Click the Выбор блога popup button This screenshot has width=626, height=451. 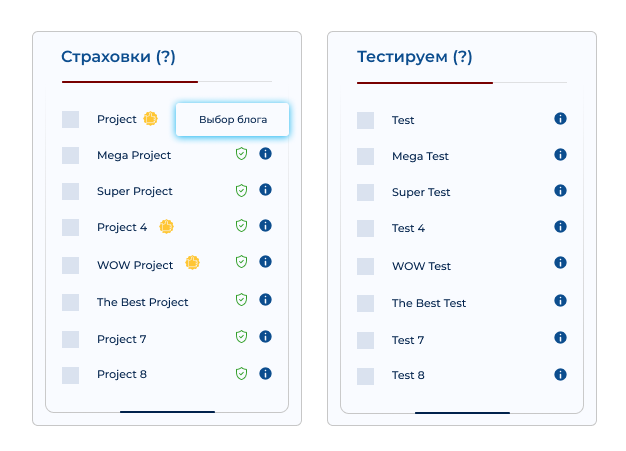coord(232,119)
